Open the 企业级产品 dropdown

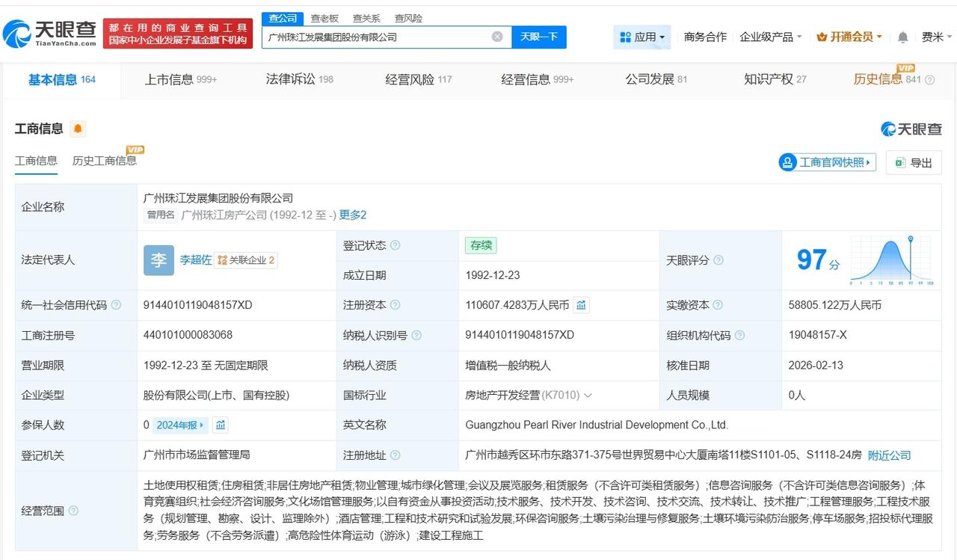click(x=770, y=37)
